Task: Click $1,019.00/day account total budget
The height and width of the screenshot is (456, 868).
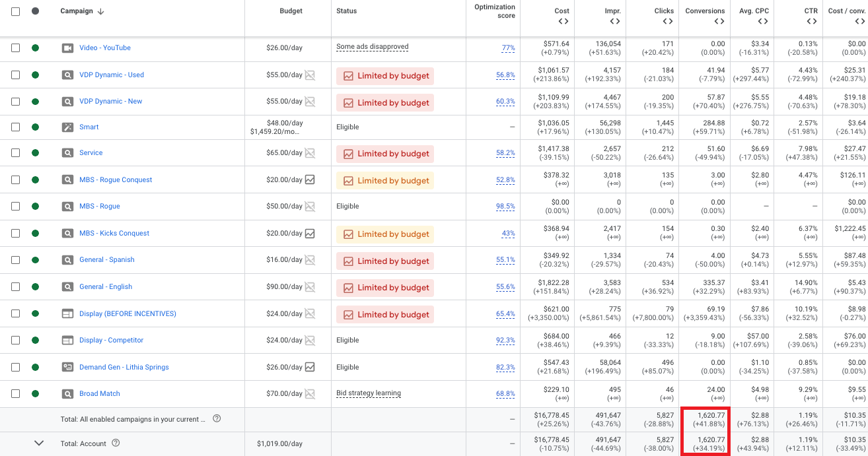Action: point(281,443)
